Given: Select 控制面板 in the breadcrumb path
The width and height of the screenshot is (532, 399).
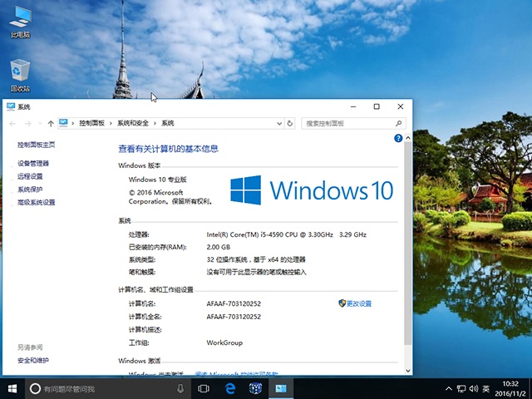Looking at the screenshot, I should pos(91,123).
